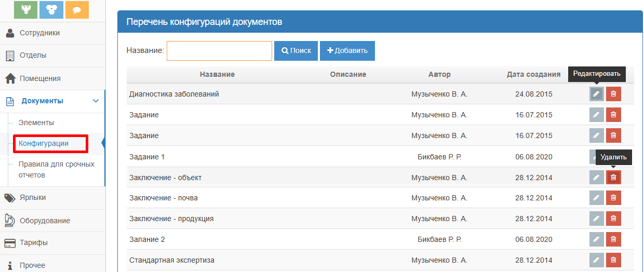This screenshot has height=272, width=644.
Task: Click trash icon for Залание 2
Action: (613, 239)
